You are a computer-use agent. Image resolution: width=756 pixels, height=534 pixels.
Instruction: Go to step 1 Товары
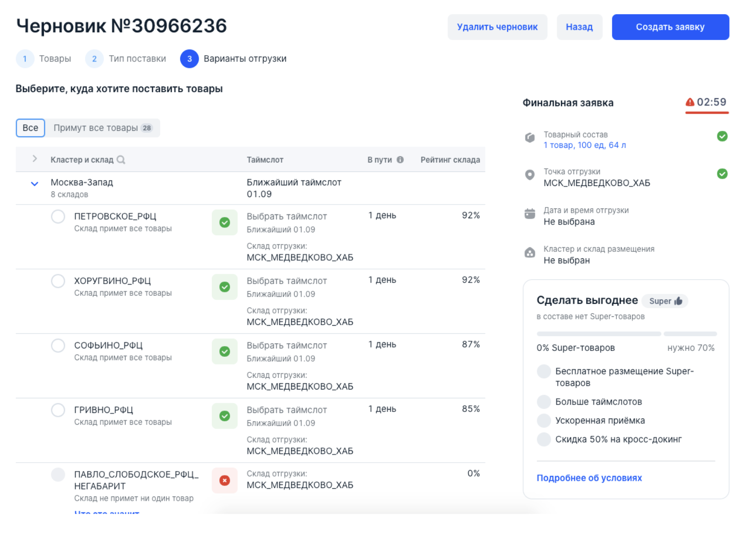[43, 59]
